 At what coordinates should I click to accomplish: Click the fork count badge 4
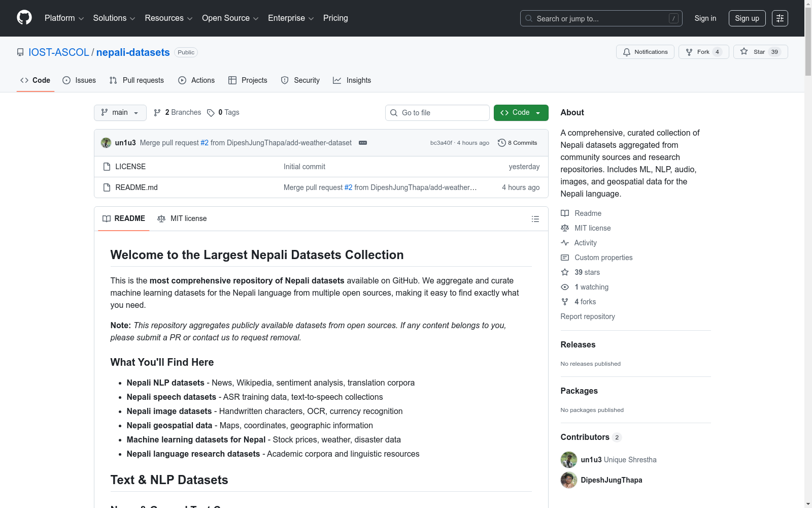[717, 52]
